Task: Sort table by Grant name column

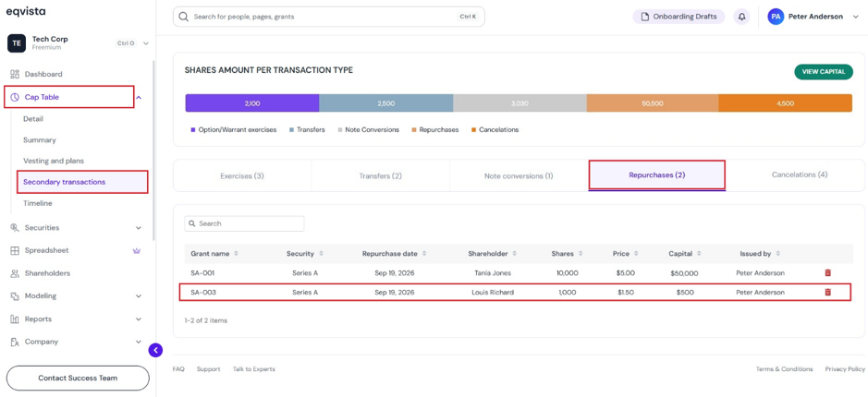Action: tap(237, 254)
